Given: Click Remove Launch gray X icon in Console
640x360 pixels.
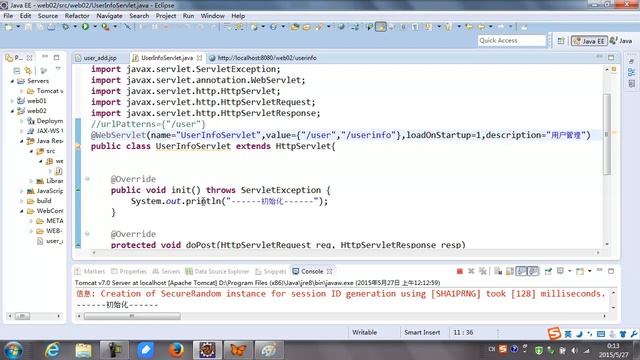Looking at the screenshot, I should (x=471, y=271).
